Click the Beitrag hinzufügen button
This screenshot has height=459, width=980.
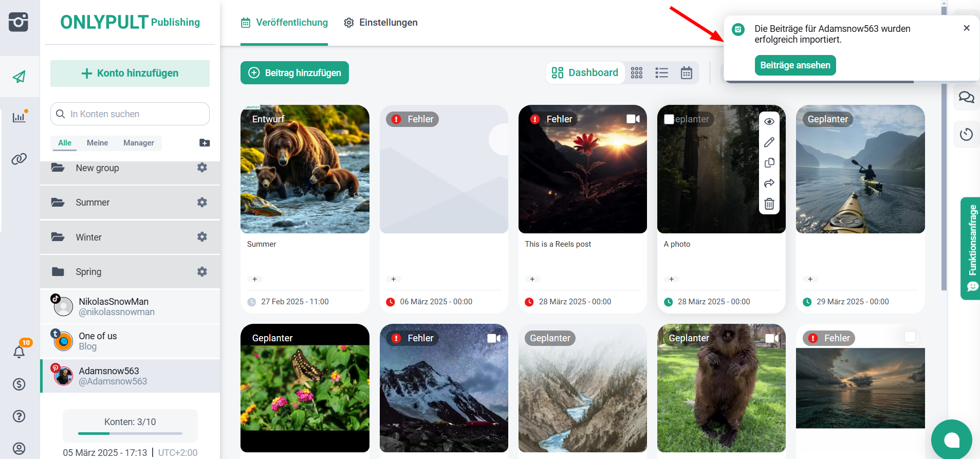click(294, 73)
